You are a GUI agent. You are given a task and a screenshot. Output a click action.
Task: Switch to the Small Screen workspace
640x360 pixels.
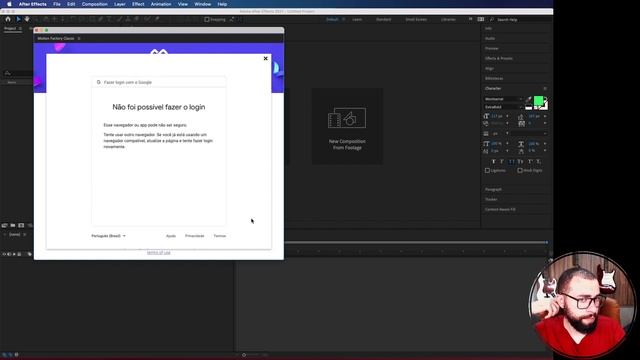[x=416, y=20]
